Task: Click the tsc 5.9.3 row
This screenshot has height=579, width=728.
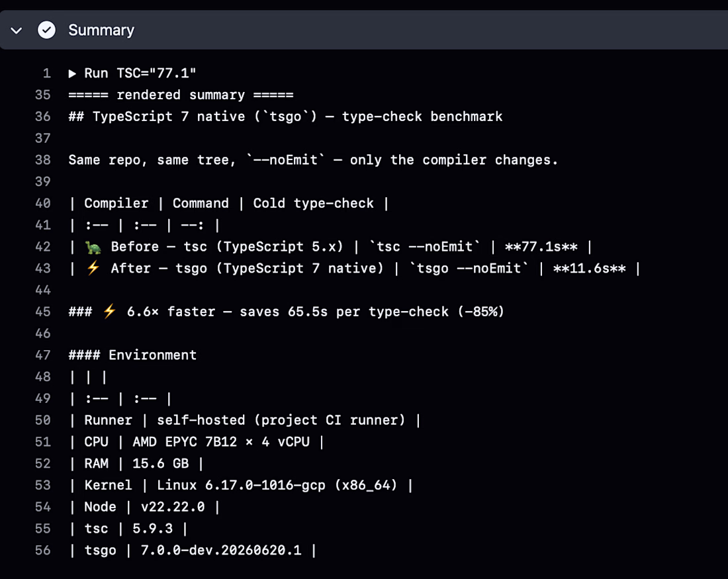Action: point(128,529)
